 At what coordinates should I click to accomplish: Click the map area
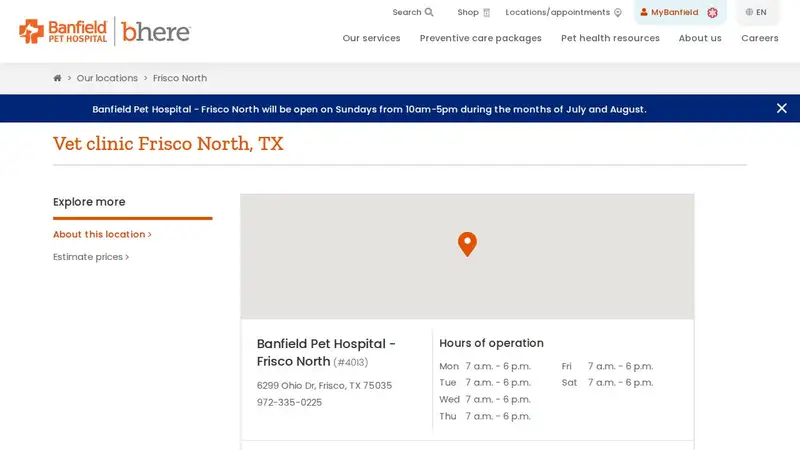click(x=467, y=256)
